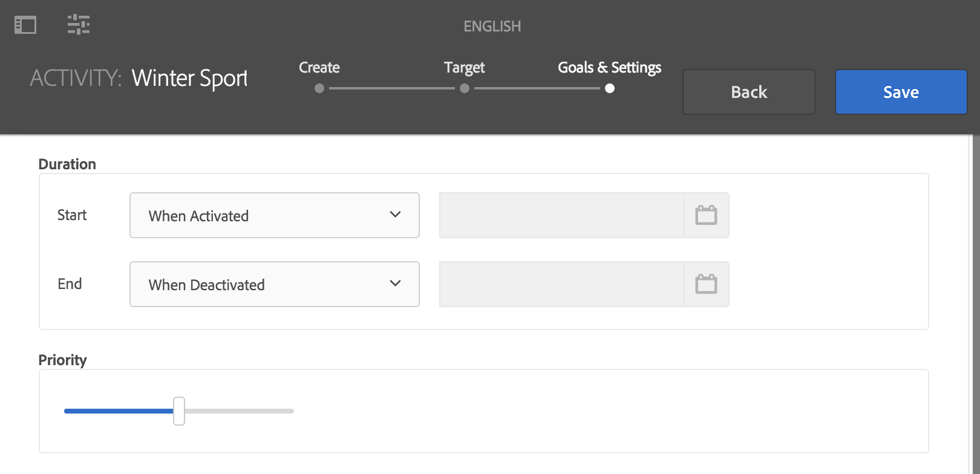The width and height of the screenshot is (980, 474).
Task: Click the Target step dot
Action: pyautogui.click(x=465, y=88)
